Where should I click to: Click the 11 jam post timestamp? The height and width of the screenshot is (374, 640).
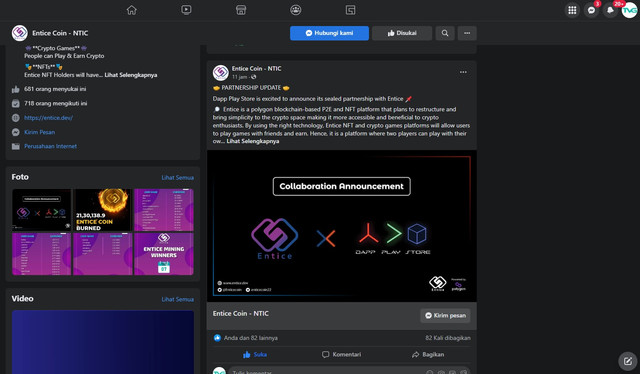[240, 77]
